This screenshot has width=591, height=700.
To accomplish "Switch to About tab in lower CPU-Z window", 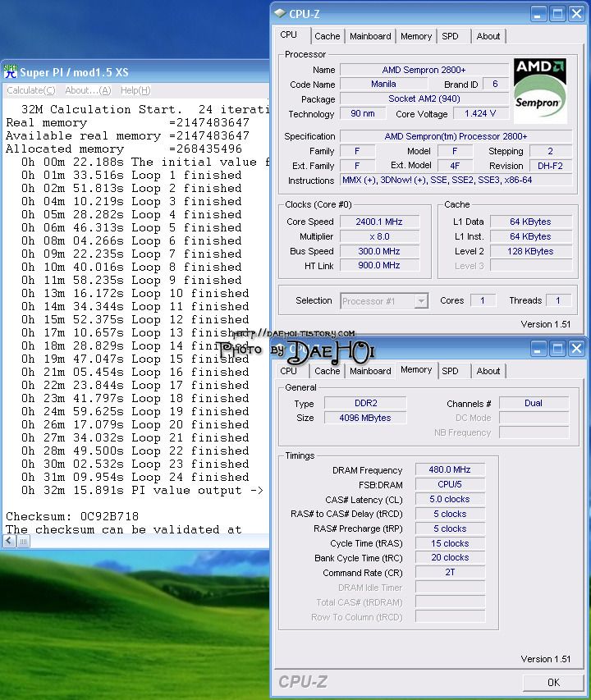I will [488, 371].
